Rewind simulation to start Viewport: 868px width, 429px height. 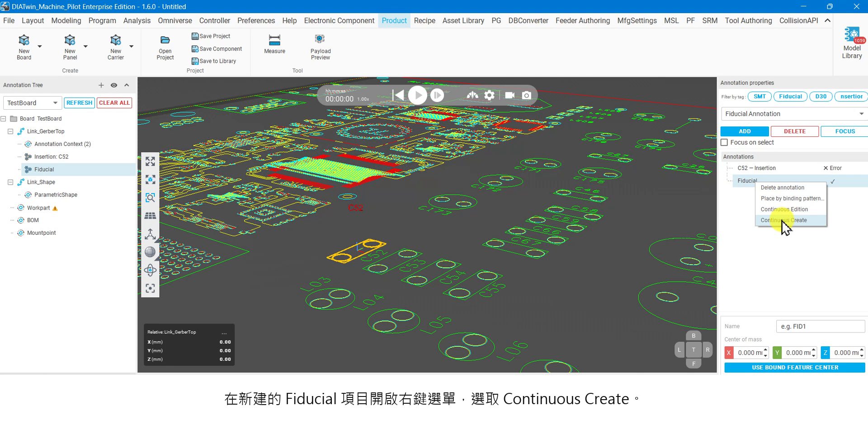[398, 95]
